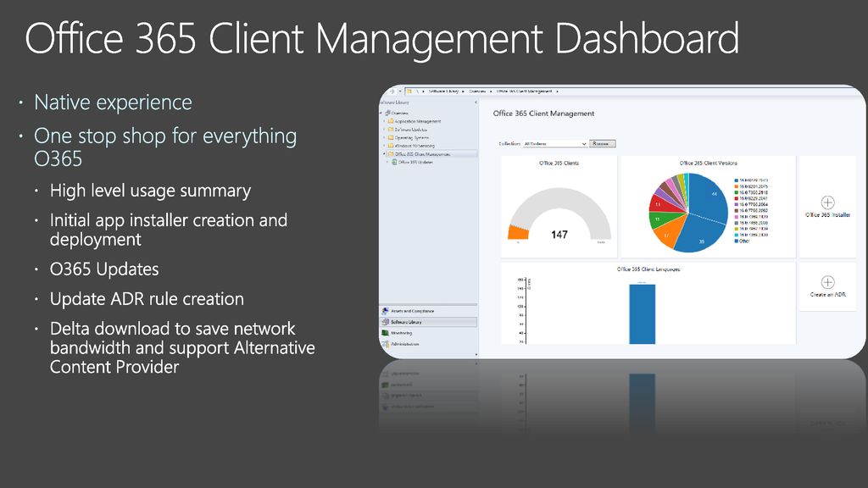Image resolution: width=868 pixels, height=488 pixels.
Task: Select the Overview breadcrumb
Action: (477, 91)
